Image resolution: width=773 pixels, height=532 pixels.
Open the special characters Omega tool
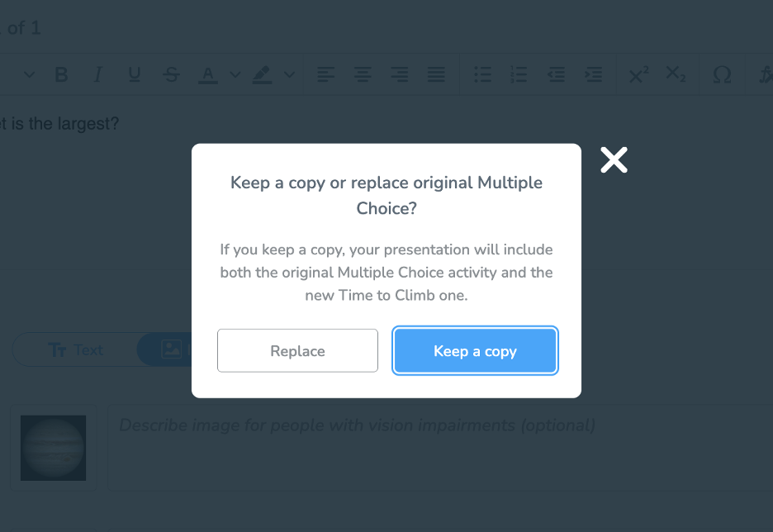tap(722, 75)
